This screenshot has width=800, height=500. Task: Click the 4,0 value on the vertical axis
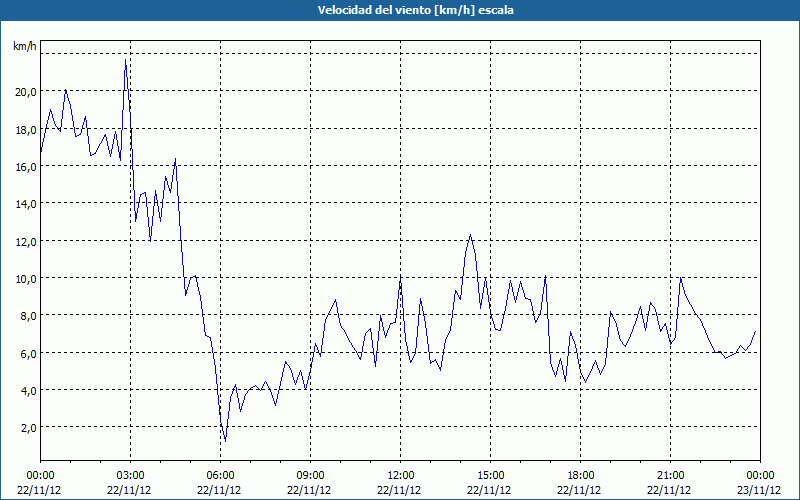click(x=29, y=390)
